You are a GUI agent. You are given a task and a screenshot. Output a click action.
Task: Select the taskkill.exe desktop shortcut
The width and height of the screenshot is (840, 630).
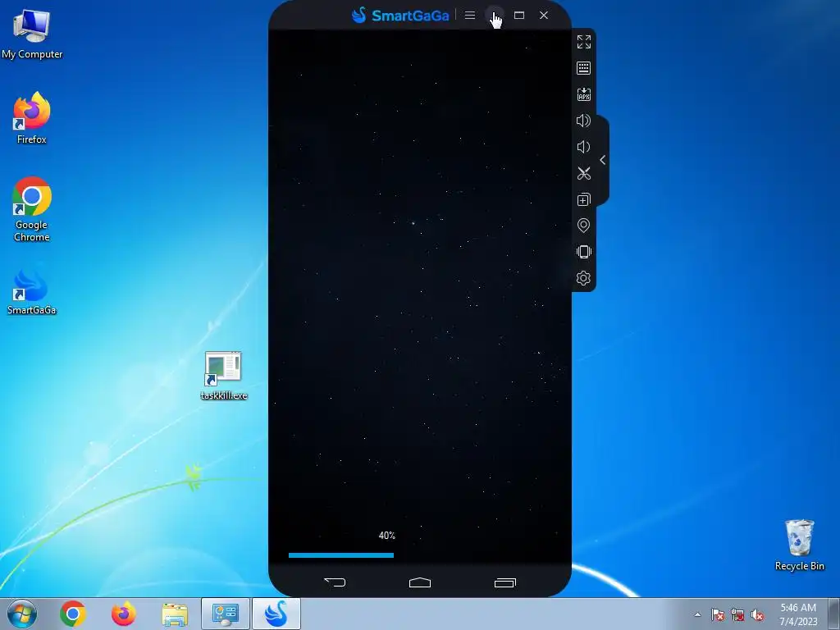223,376
